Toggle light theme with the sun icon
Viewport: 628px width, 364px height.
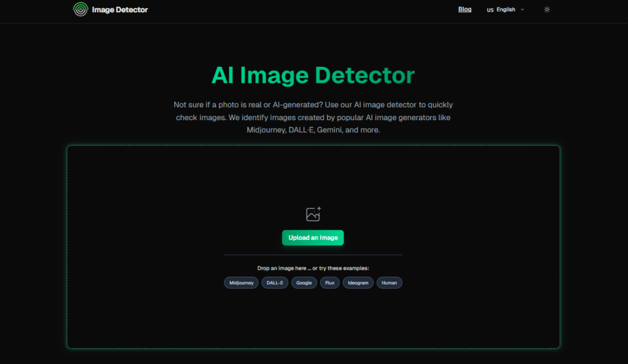click(x=547, y=10)
